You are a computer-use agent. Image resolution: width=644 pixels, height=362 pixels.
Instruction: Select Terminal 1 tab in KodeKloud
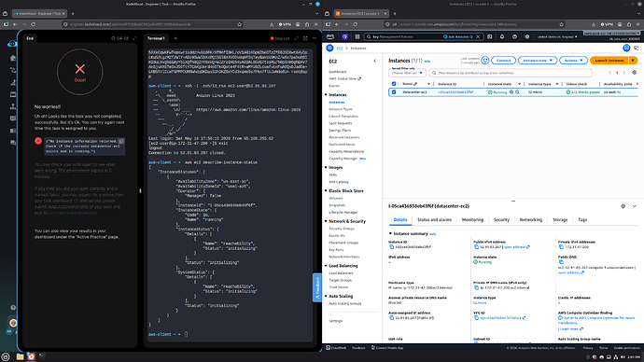(156, 38)
